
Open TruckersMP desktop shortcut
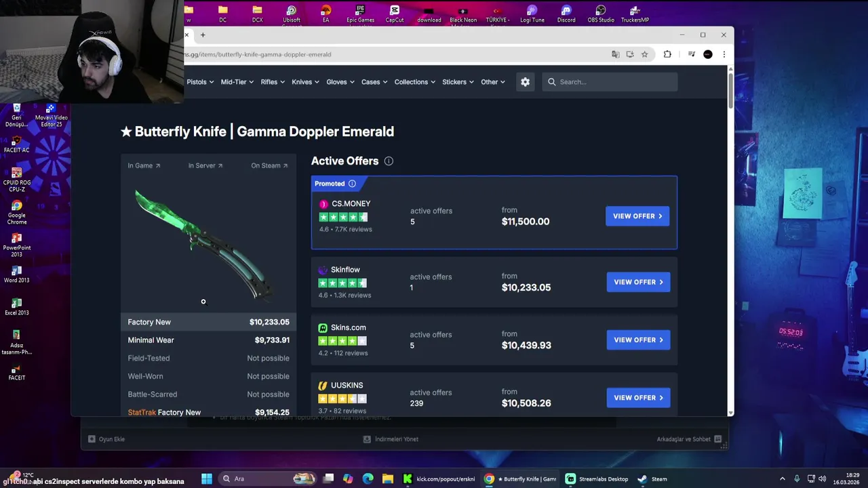tap(635, 14)
